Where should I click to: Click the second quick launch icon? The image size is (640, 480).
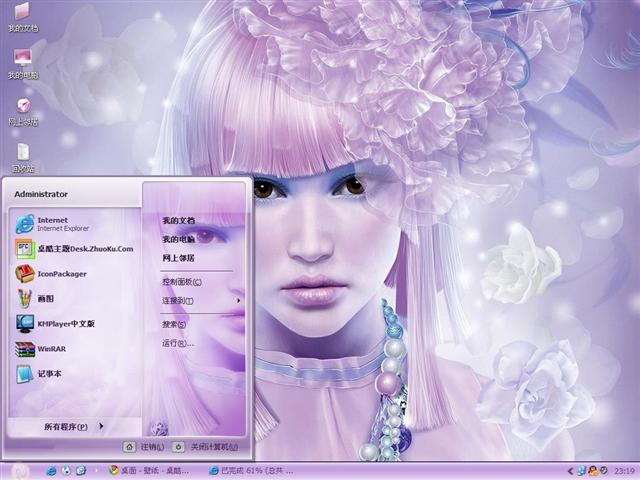click(66, 471)
